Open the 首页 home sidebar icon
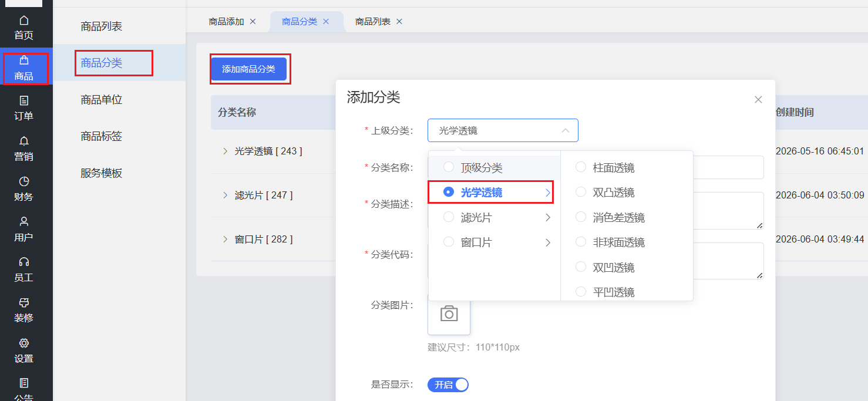 coord(24,21)
